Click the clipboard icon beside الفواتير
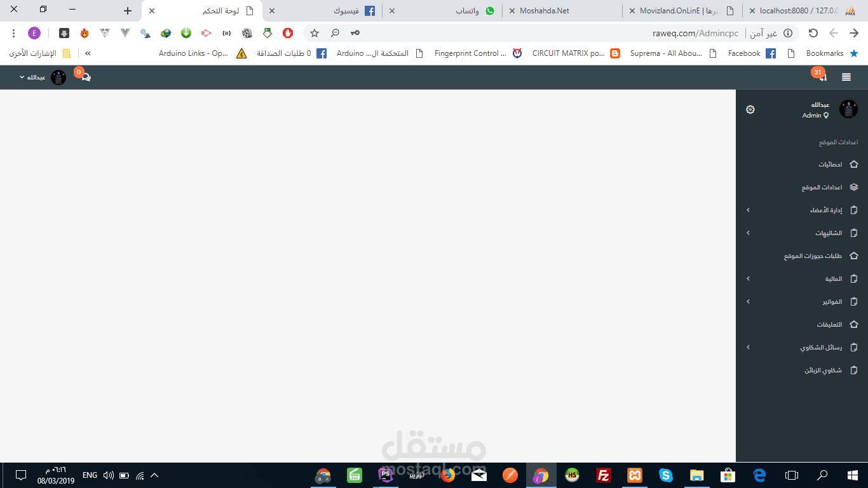 853,302
